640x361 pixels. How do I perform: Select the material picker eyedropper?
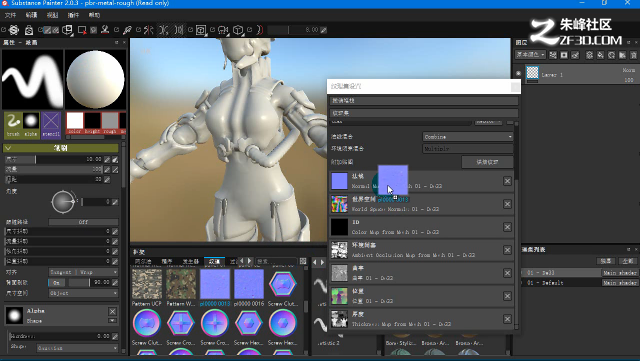pyautogui.click(x=127, y=30)
